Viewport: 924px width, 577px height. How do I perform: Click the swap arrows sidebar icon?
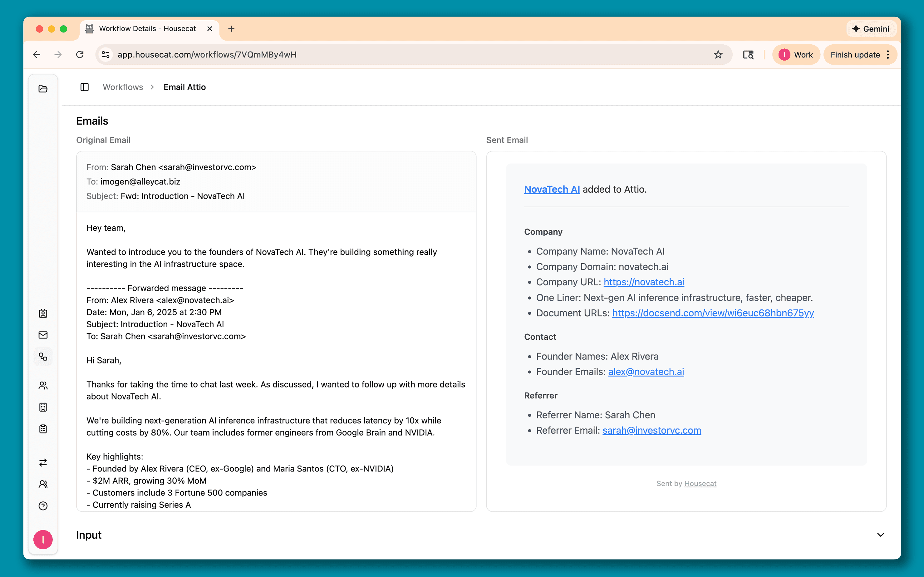[43, 462]
